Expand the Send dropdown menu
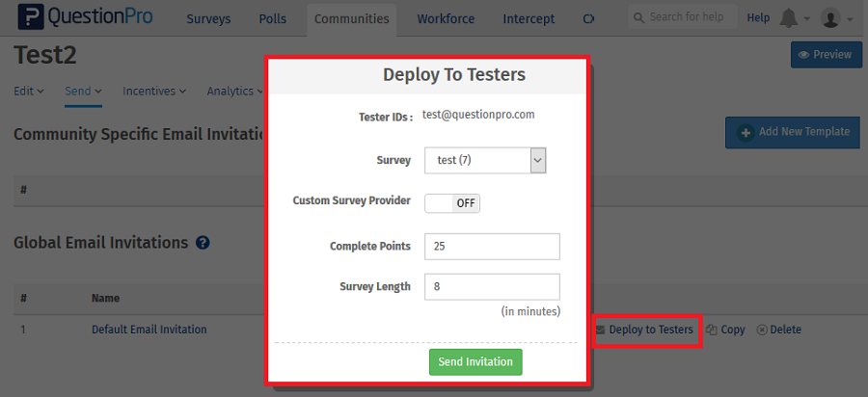The height and width of the screenshot is (397, 868). coord(83,92)
